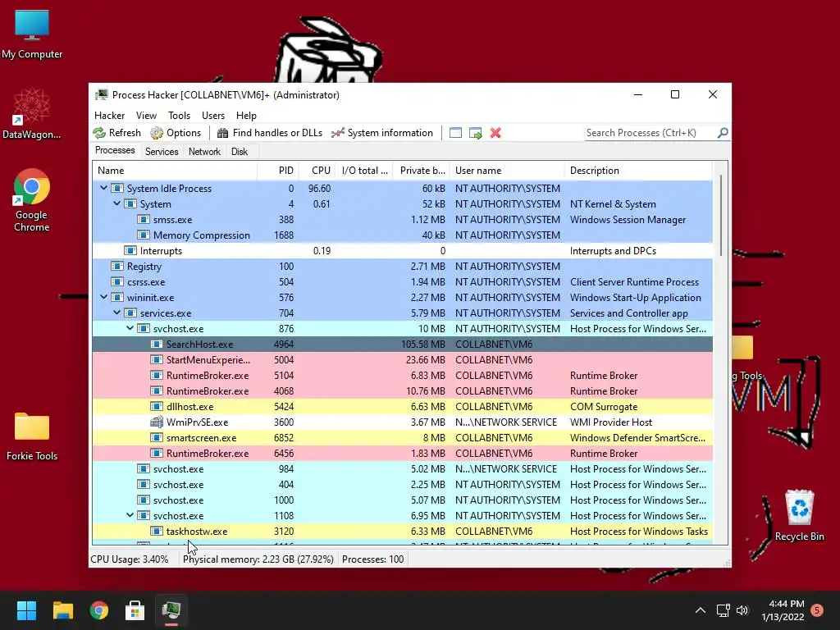Select svchost.exe PID 1000 row

click(402, 500)
